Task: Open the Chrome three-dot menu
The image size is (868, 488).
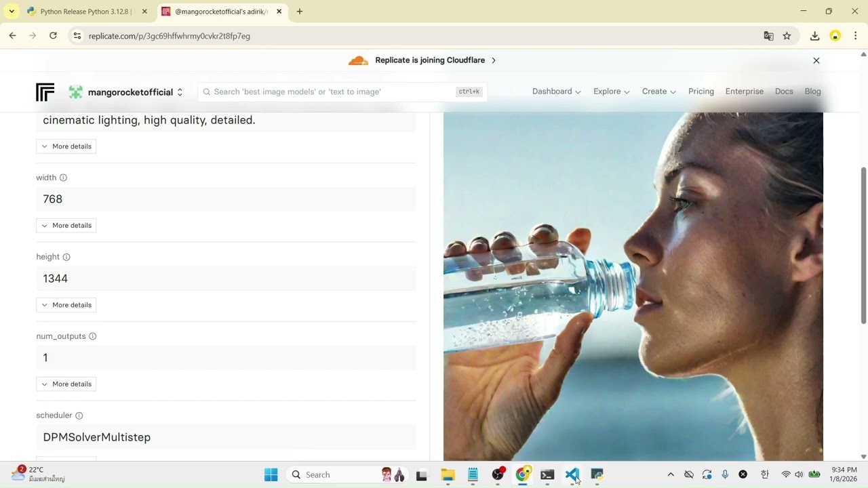Action: click(x=855, y=36)
